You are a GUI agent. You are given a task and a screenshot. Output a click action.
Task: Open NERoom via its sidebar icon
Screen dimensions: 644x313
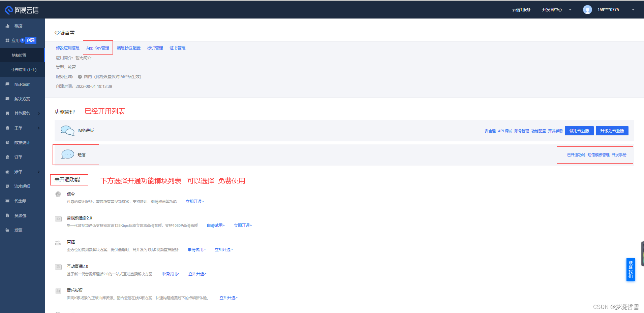pos(7,84)
